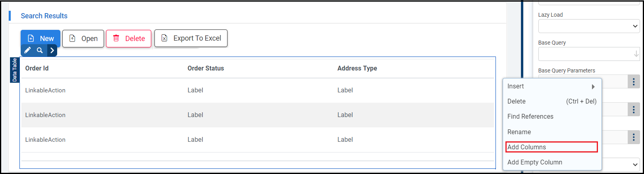Image resolution: width=644 pixels, height=174 pixels.
Task: Click the magnifier search icon
Action: click(40, 51)
